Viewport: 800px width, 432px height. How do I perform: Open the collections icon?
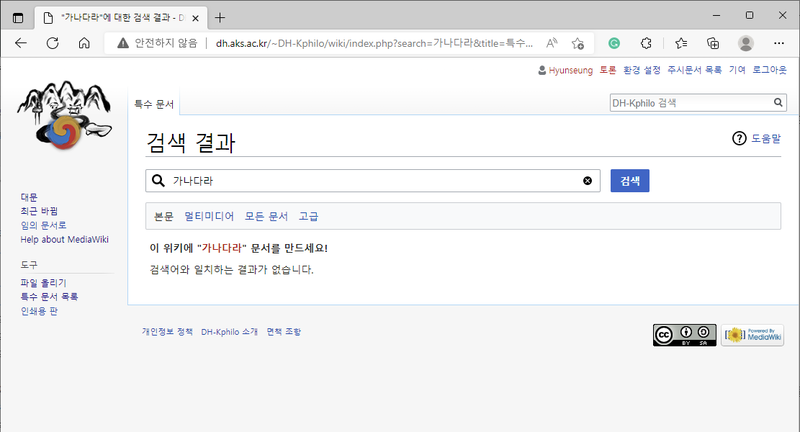tap(713, 43)
